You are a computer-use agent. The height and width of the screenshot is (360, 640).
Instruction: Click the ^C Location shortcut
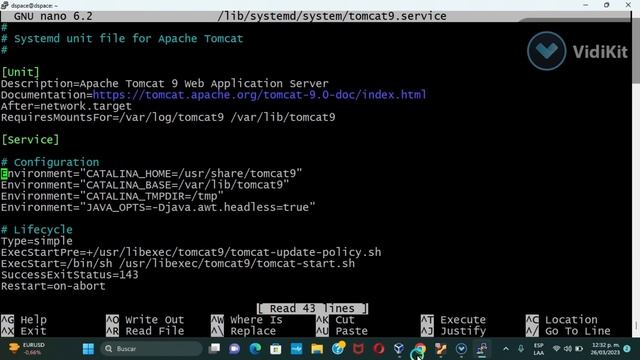click(562, 320)
